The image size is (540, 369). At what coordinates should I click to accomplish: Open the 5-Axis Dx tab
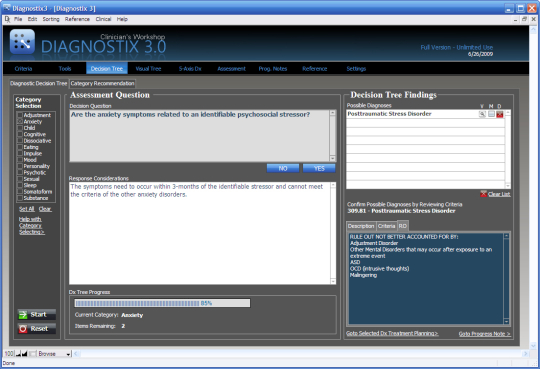[x=190, y=69]
